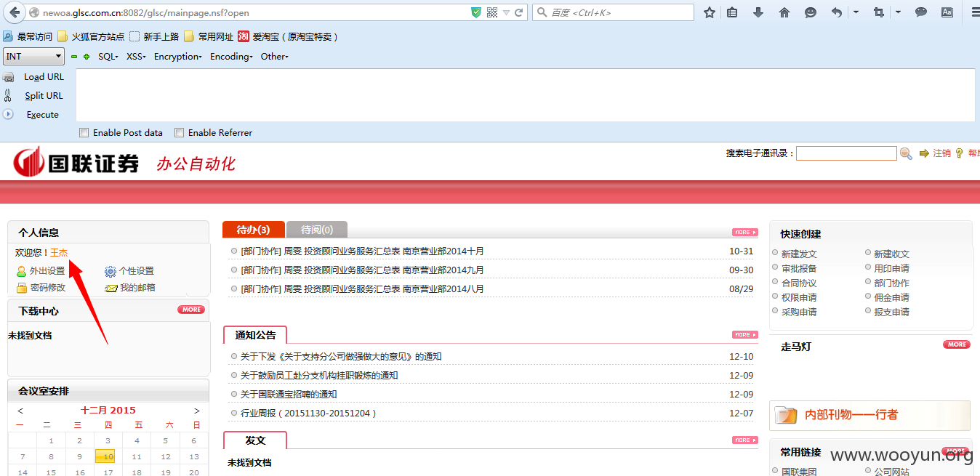980x476 pixels.
Task: Click the Aa reader toolbar icon
Action: (x=947, y=12)
